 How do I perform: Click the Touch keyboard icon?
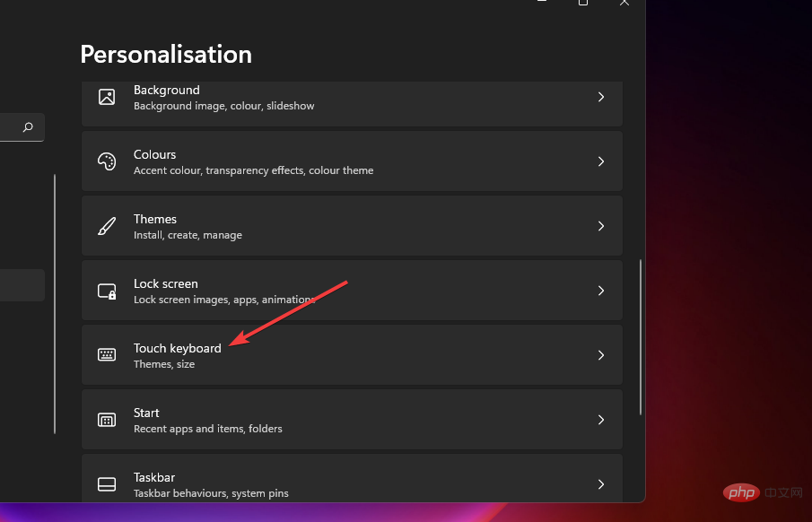pyautogui.click(x=107, y=355)
